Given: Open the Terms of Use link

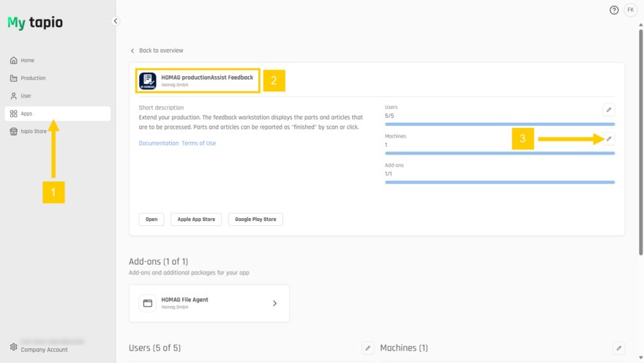Looking at the screenshot, I should click(x=199, y=143).
